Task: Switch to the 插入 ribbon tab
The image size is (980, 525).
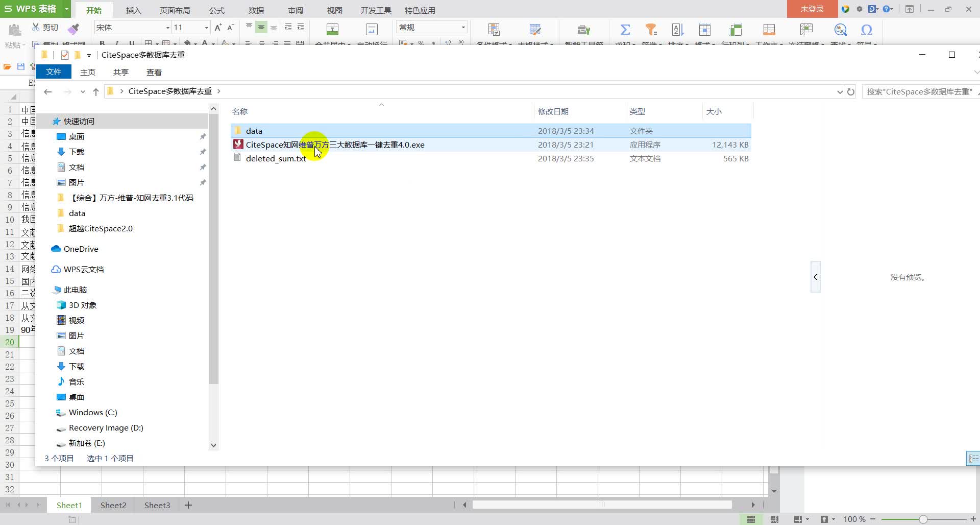Action: point(133,10)
